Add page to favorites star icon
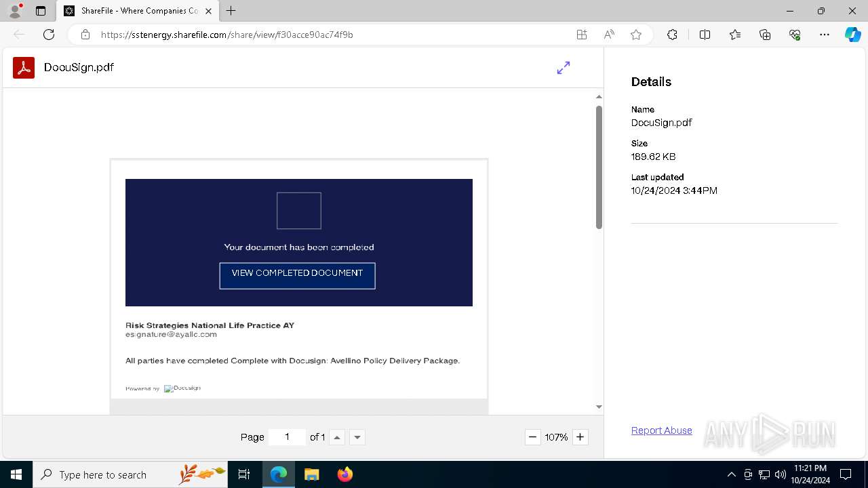This screenshot has height=488, width=868. 636,35
